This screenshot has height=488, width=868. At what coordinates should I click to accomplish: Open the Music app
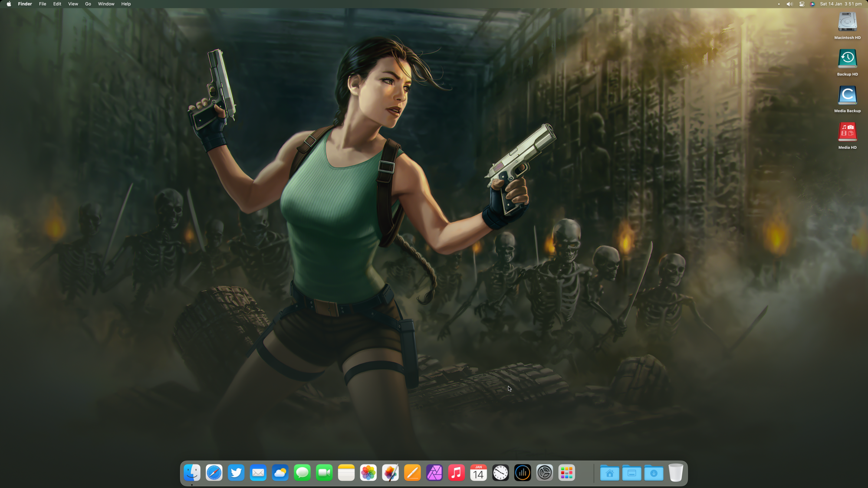[x=457, y=473]
